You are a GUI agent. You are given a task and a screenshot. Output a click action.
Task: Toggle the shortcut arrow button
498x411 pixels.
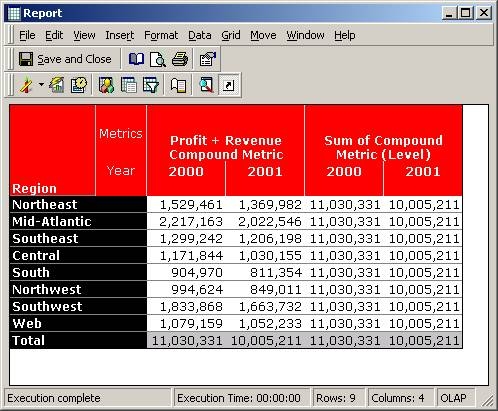(229, 85)
